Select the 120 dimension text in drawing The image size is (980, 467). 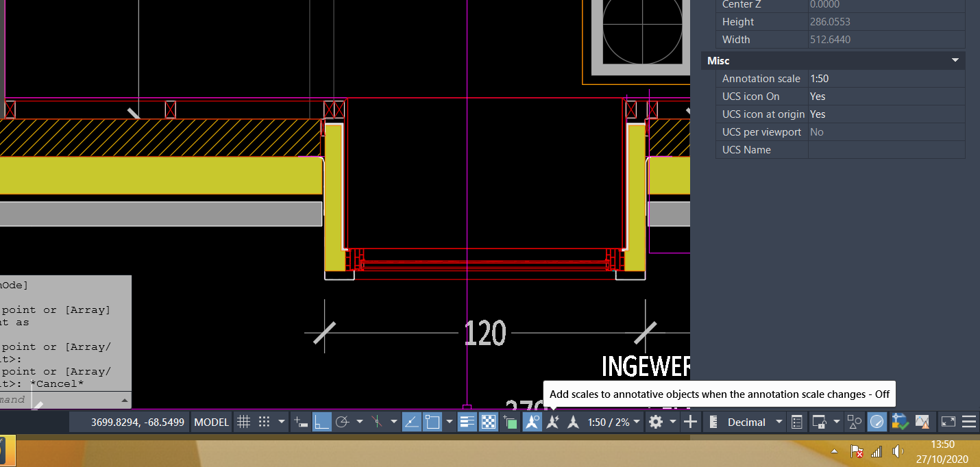(485, 333)
